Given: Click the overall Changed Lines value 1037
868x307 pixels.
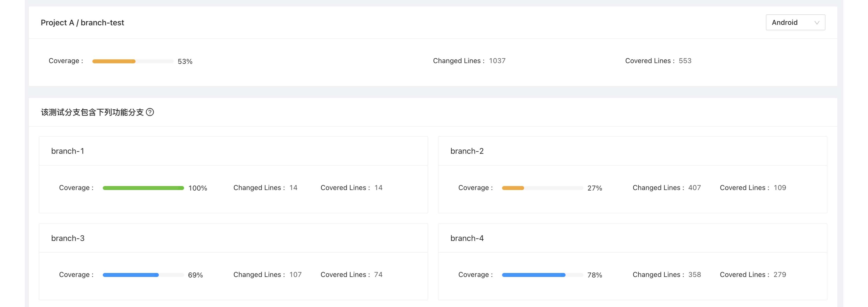Looking at the screenshot, I should pos(497,61).
